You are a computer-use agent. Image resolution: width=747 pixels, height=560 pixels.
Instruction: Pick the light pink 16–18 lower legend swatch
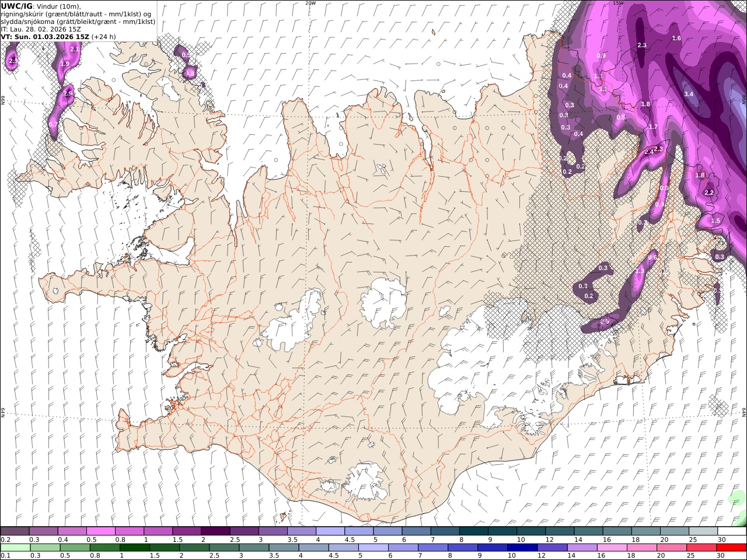[612, 547]
